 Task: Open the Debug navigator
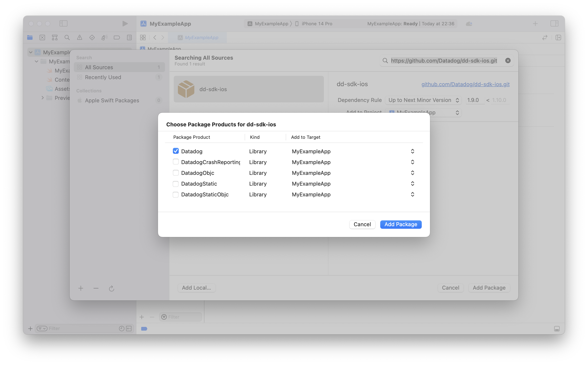tap(104, 37)
